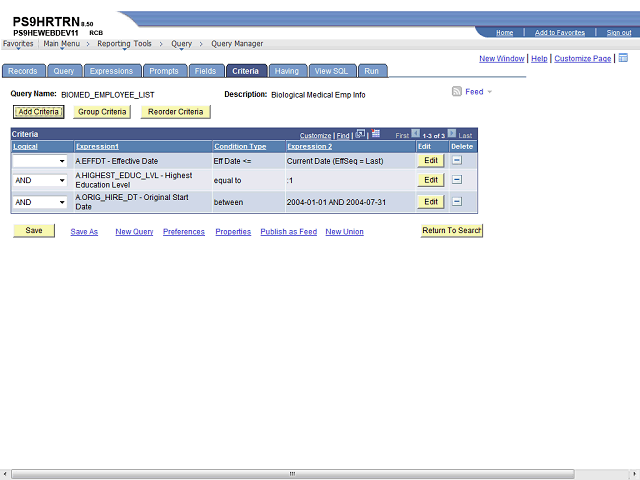Click the Group Criteria button
Image resolution: width=640 pixels, height=480 pixels.
(x=102, y=112)
